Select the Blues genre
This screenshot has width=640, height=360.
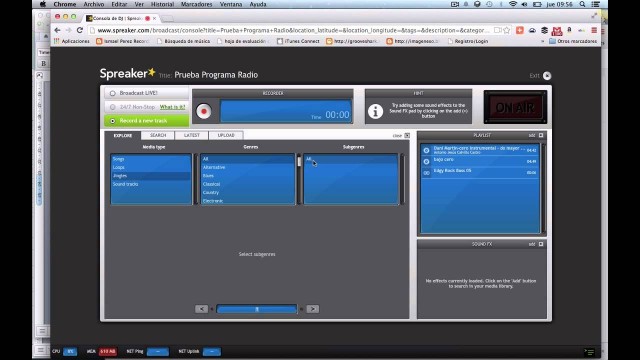tap(247, 176)
